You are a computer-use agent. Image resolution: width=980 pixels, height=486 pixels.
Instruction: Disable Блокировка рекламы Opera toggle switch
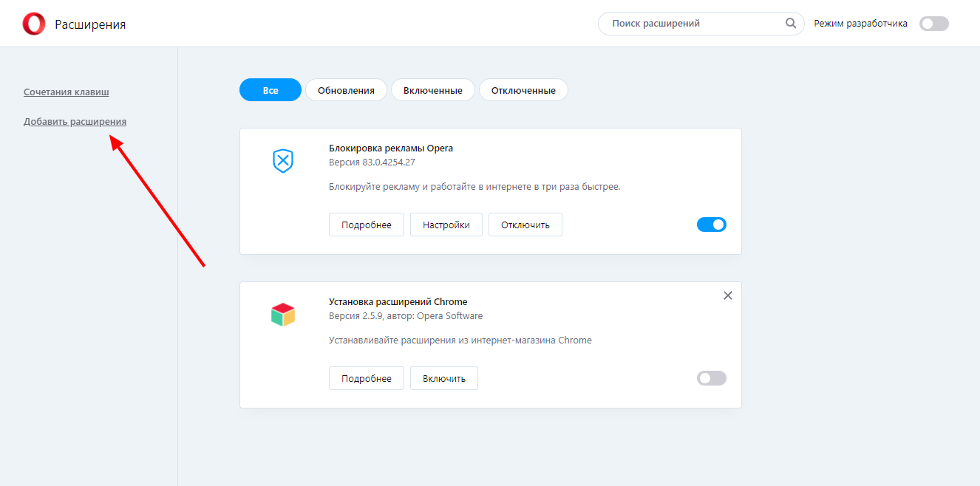click(x=712, y=225)
